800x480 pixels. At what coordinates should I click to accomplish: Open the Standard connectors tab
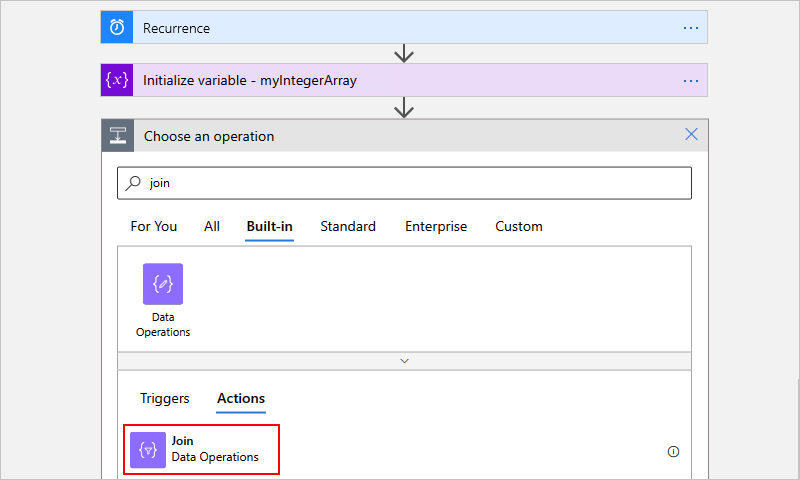coord(348,227)
